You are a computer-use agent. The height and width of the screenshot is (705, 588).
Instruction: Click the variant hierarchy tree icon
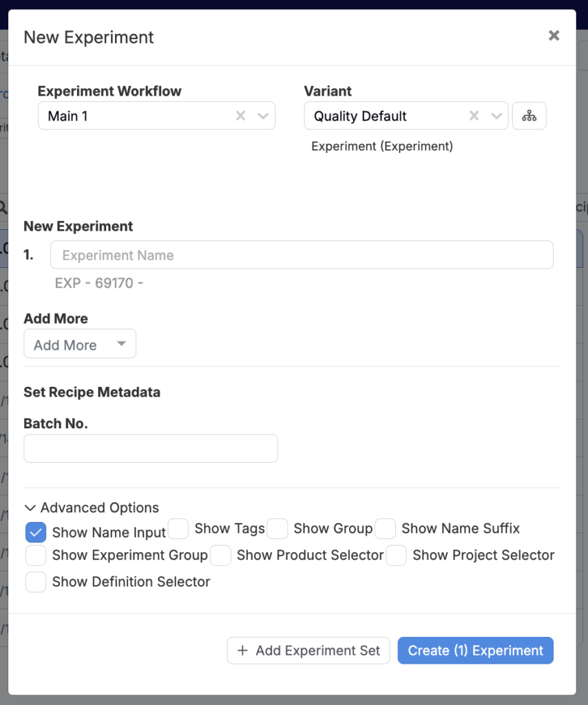click(529, 116)
